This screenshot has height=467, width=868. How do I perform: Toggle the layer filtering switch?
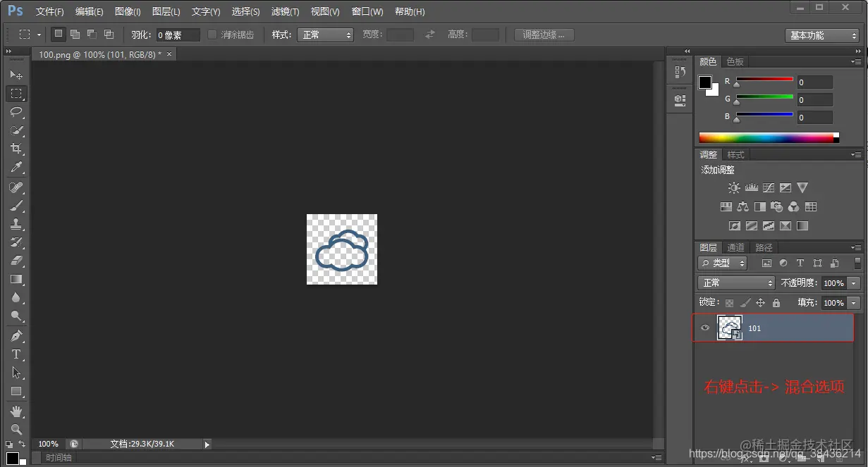pyautogui.click(x=857, y=263)
